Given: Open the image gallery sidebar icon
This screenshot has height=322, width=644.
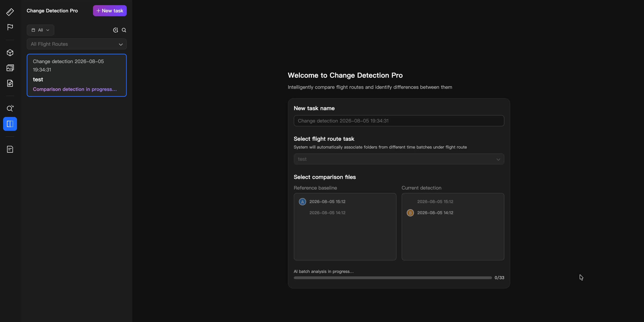Looking at the screenshot, I should (x=10, y=68).
